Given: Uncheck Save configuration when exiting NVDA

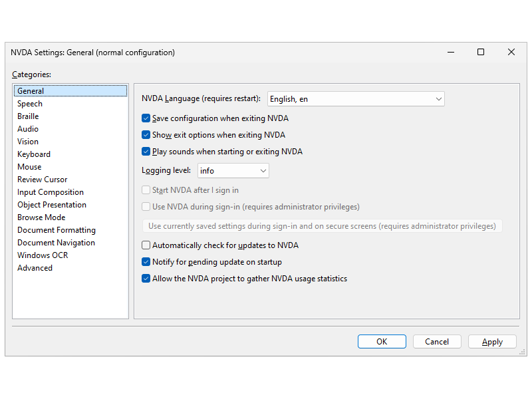Looking at the screenshot, I should [x=146, y=118].
